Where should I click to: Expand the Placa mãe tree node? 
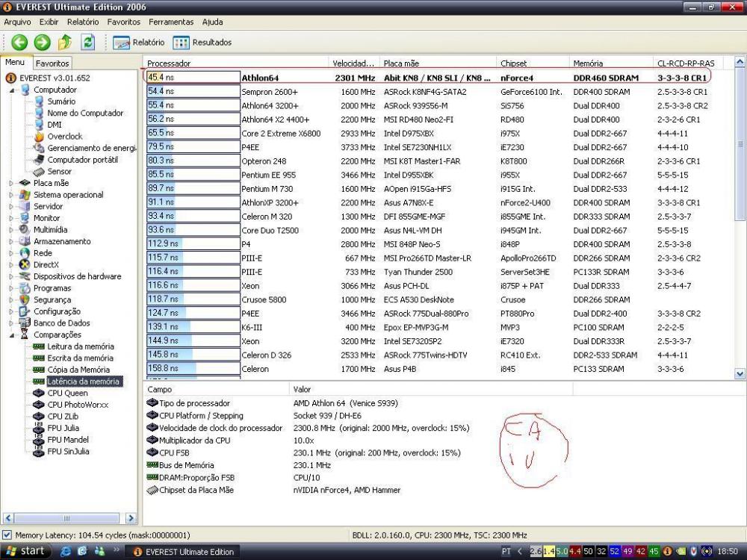[11, 183]
